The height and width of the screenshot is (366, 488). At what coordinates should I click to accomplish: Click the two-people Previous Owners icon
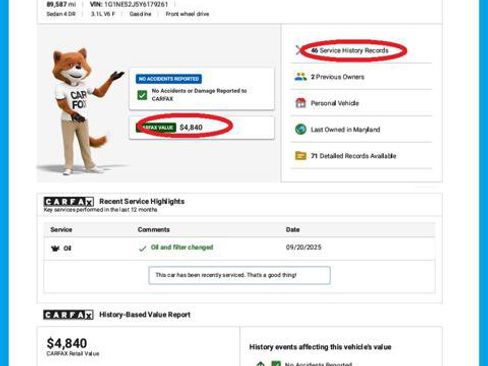coord(300,77)
